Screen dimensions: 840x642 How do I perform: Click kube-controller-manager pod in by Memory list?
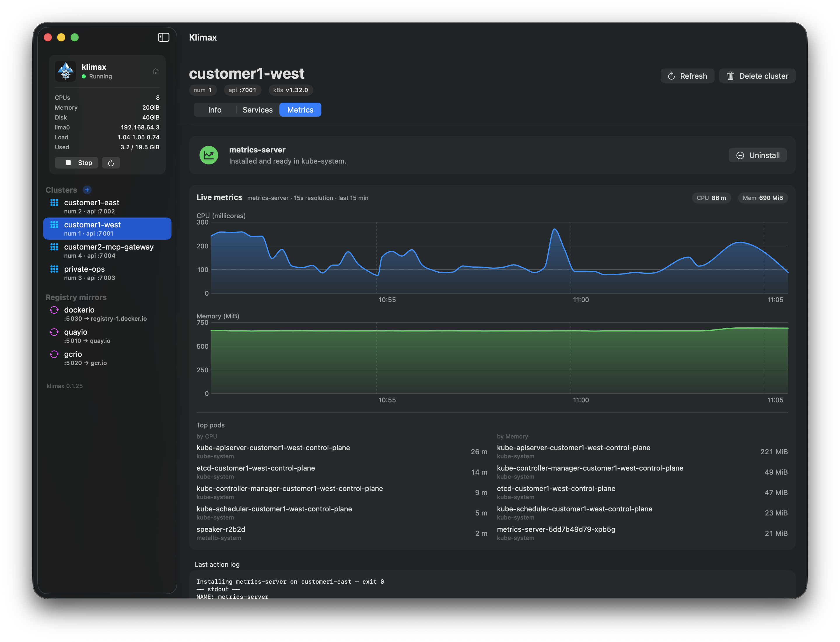[x=642, y=472]
